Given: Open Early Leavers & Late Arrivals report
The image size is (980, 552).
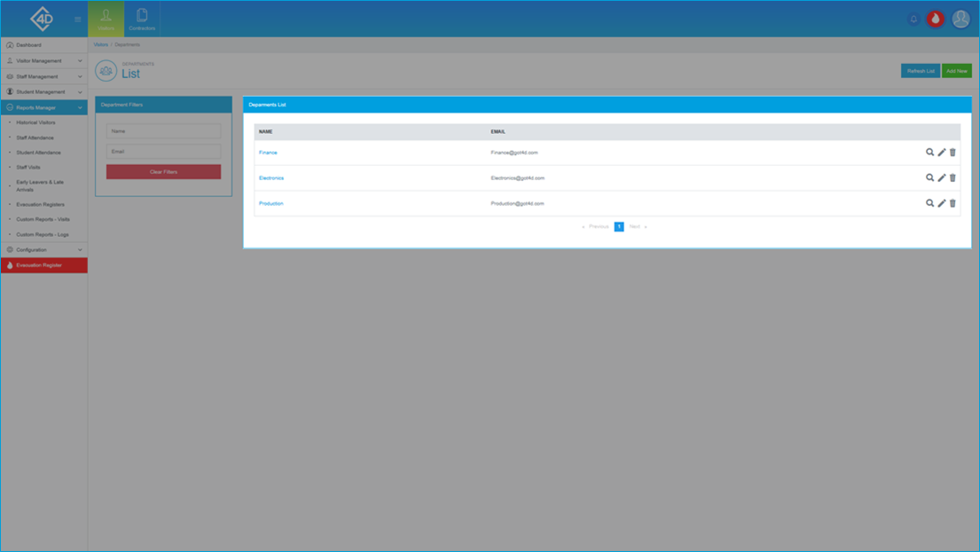Looking at the screenshot, I should [x=40, y=185].
